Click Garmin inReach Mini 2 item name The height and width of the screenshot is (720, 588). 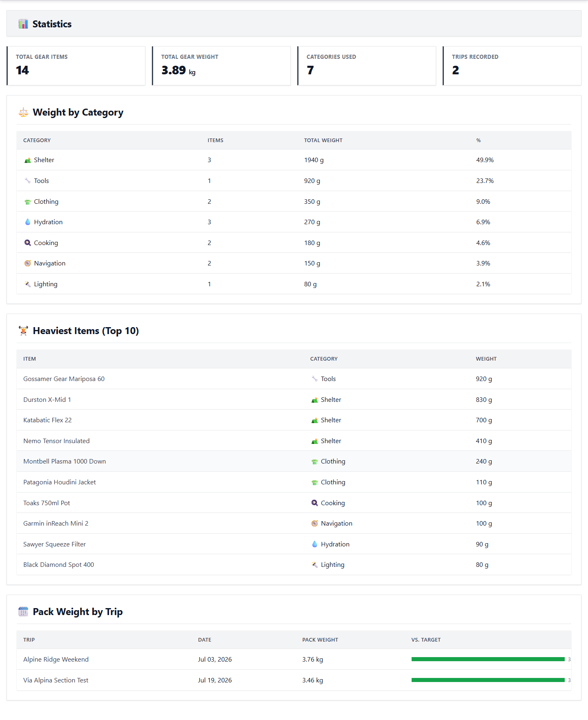point(56,524)
